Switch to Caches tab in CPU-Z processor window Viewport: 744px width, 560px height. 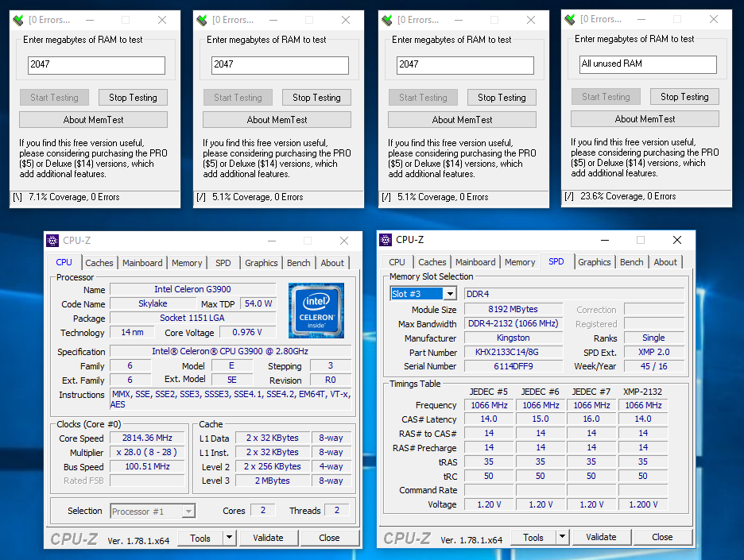pos(99,263)
